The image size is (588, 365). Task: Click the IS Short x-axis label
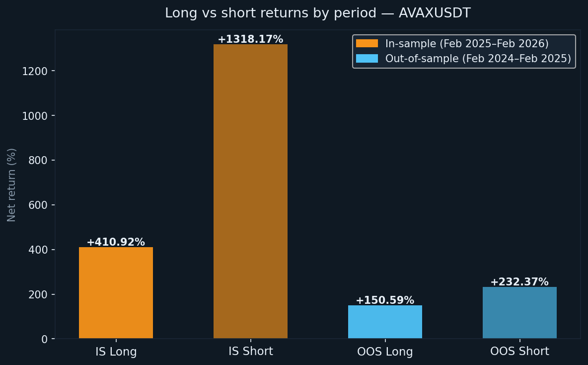coord(251,352)
